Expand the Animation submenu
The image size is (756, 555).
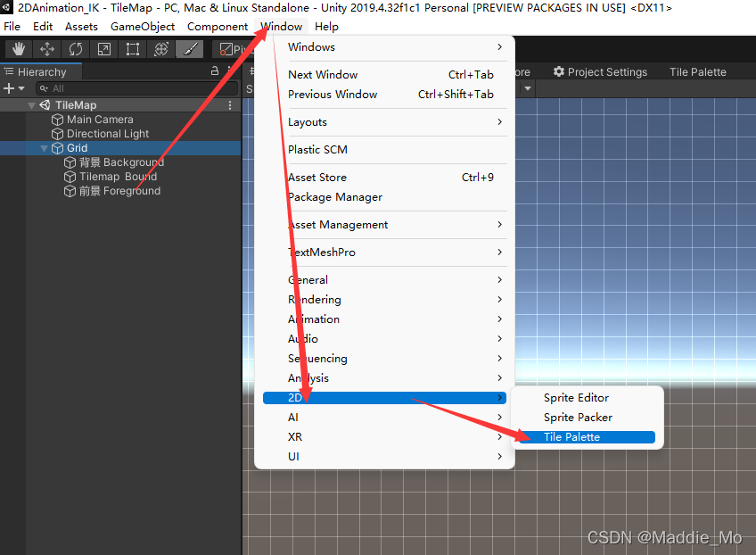[385, 319]
